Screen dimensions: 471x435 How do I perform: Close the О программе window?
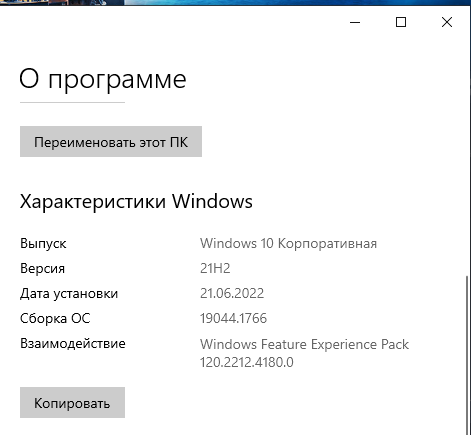(447, 22)
